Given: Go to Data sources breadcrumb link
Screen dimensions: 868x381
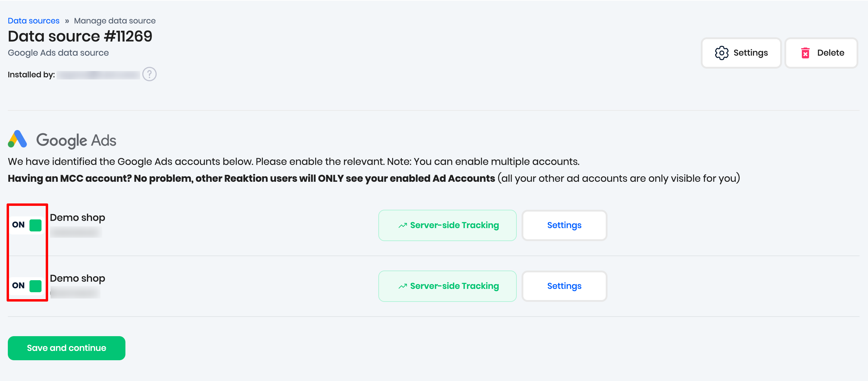Looking at the screenshot, I should point(33,21).
